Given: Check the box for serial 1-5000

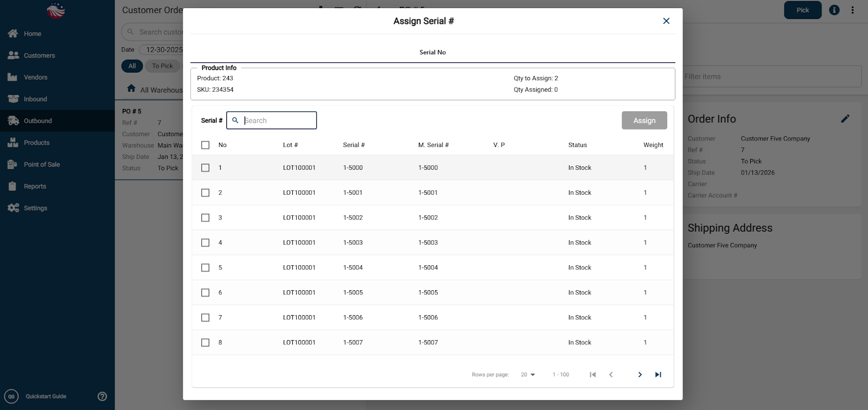Looking at the screenshot, I should [205, 168].
